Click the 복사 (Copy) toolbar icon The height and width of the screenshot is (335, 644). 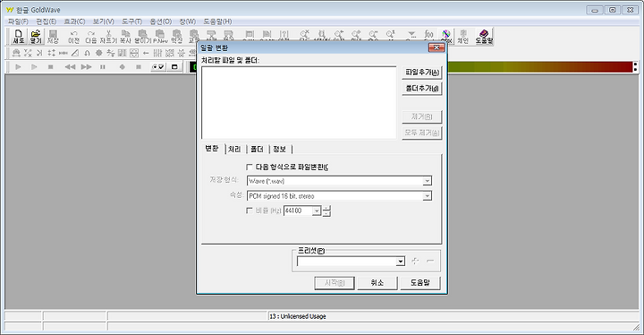pyautogui.click(x=125, y=36)
